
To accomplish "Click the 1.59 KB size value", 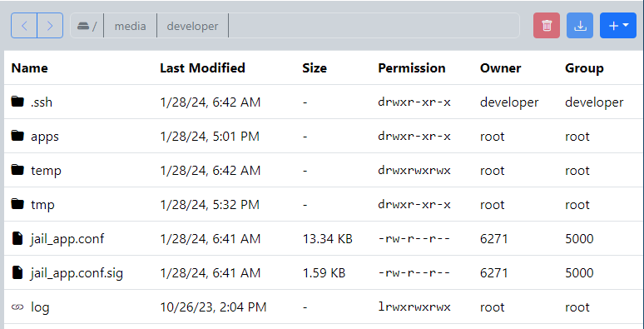I will coord(324,272).
